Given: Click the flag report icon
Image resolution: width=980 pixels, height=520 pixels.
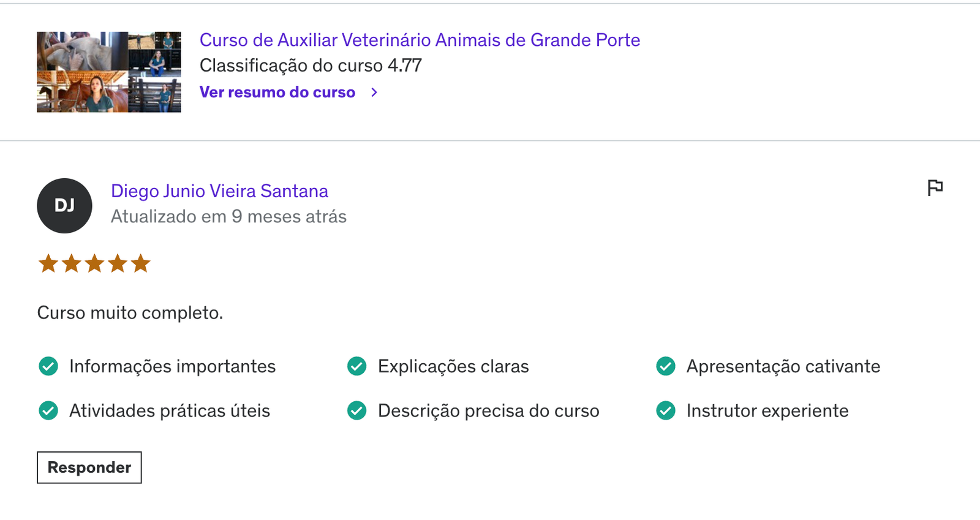Looking at the screenshot, I should [x=935, y=187].
